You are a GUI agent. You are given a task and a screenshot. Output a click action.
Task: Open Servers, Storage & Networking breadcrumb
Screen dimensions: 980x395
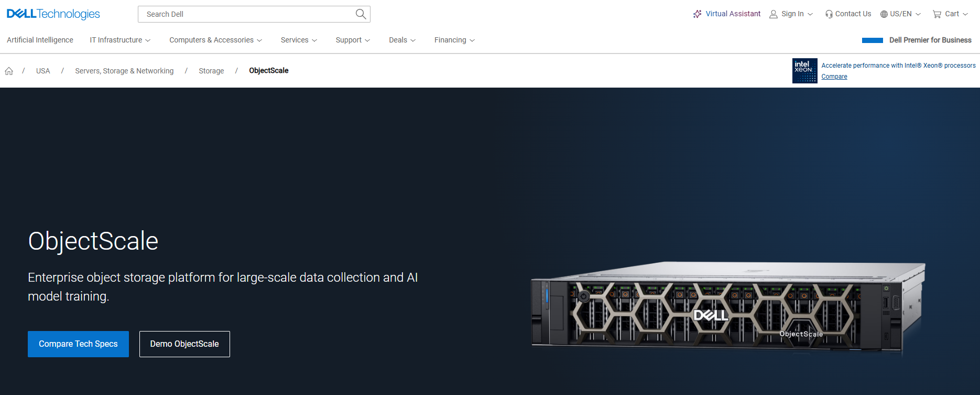(x=124, y=71)
